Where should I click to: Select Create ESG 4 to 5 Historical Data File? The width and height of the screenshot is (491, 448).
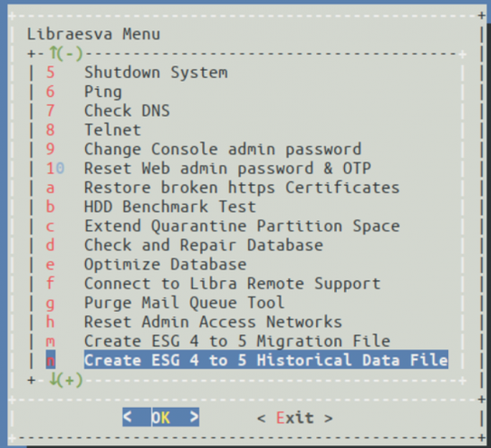point(266,360)
